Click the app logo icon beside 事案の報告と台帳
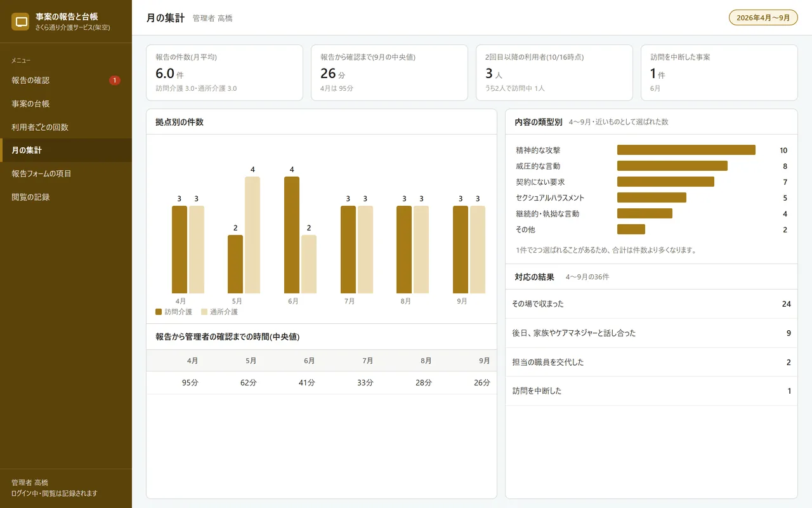This screenshot has width=812, height=508. (x=20, y=22)
